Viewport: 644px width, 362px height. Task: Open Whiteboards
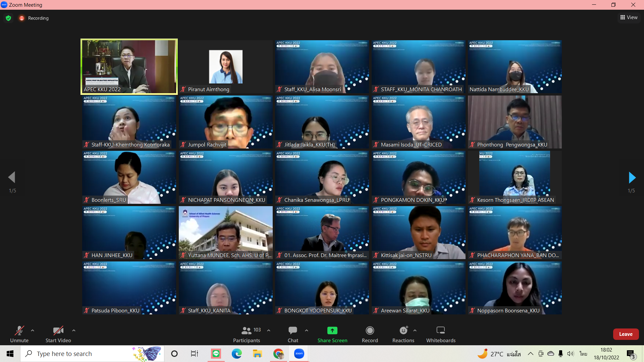440,334
